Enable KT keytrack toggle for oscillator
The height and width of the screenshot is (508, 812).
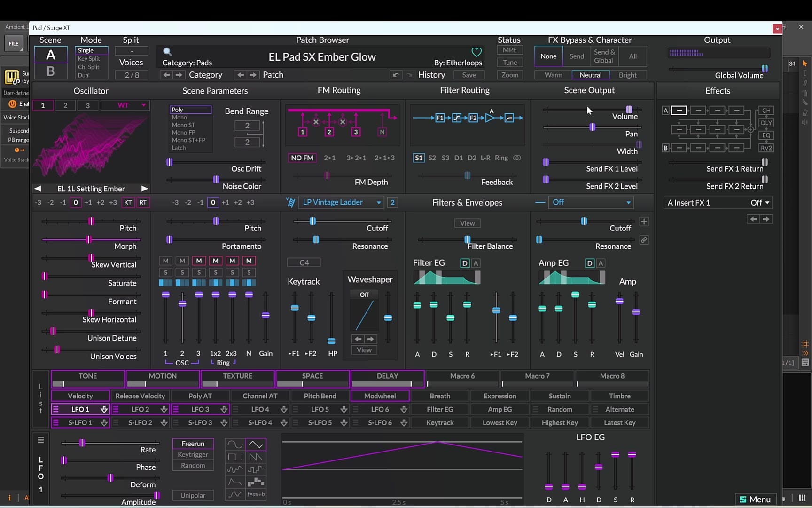[128, 202]
